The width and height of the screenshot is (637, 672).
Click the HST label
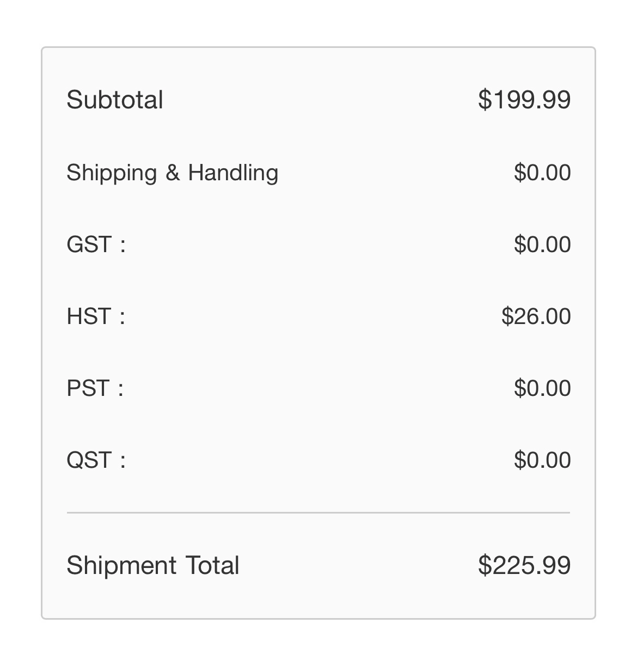(x=96, y=316)
